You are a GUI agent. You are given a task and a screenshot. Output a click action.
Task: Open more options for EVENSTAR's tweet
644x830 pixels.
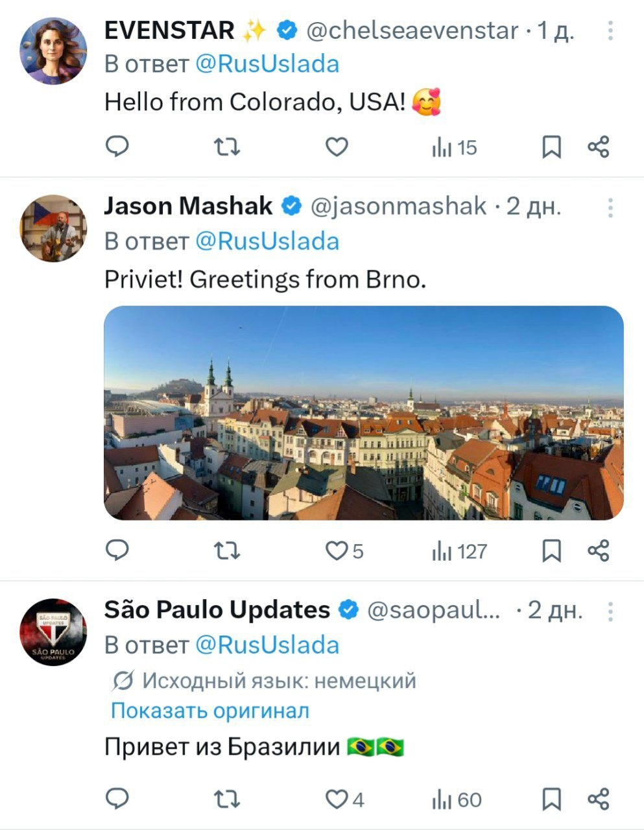pyautogui.click(x=610, y=30)
